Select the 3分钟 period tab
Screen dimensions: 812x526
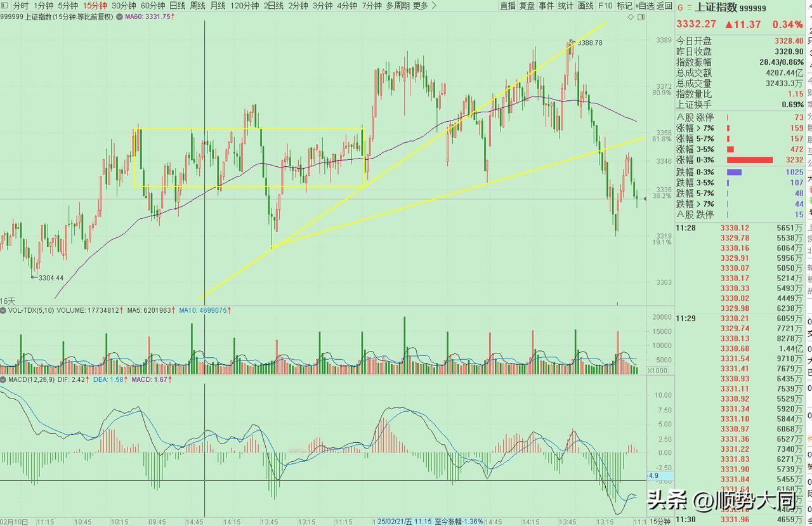tap(322, 6)
